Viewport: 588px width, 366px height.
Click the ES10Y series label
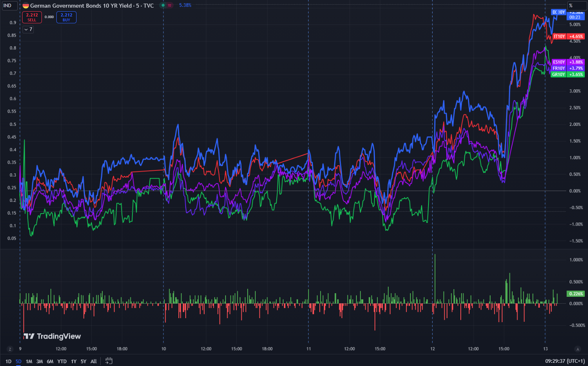(559, 62)
